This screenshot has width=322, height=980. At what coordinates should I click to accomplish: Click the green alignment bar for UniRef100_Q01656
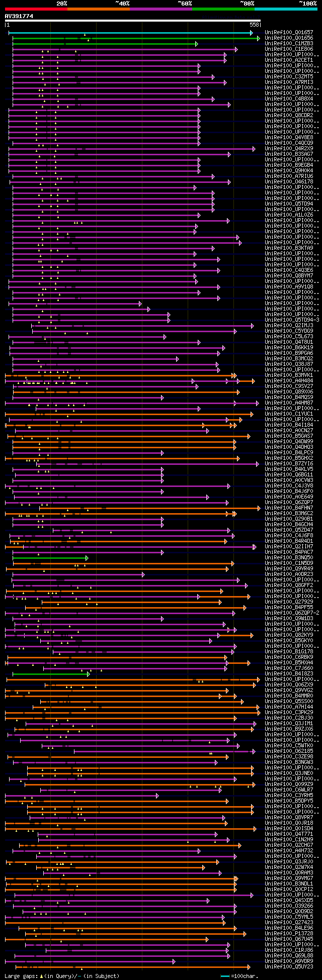(136, 38)
